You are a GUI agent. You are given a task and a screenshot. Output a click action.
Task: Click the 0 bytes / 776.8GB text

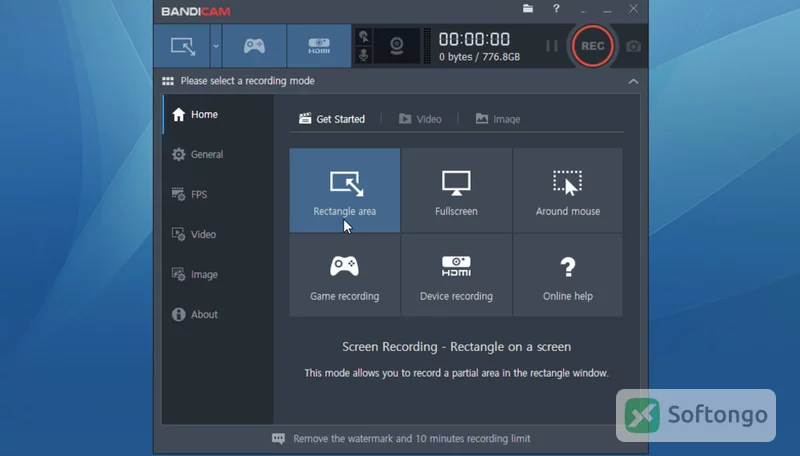(480, 57)
